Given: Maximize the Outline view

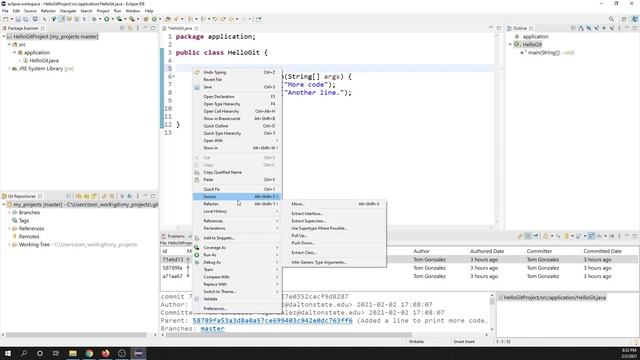Looking at the screenshot, I should pyautogui.click(x=635, y=28).
